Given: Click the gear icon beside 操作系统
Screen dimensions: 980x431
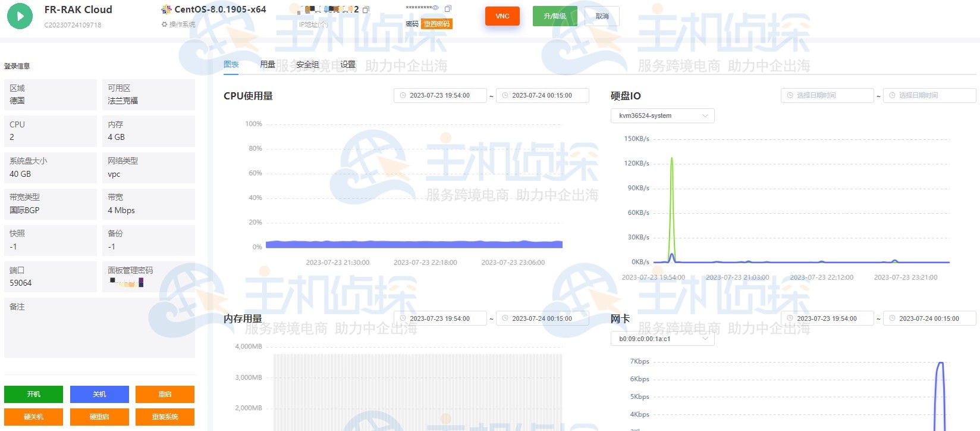Looking at the screenshot, I should [x=164, y=24].
